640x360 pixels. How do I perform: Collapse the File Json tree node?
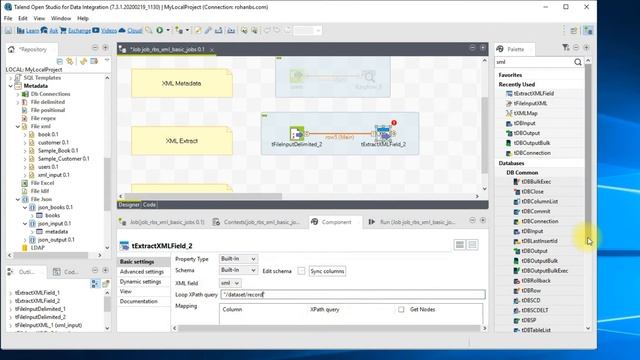point(18,199)
